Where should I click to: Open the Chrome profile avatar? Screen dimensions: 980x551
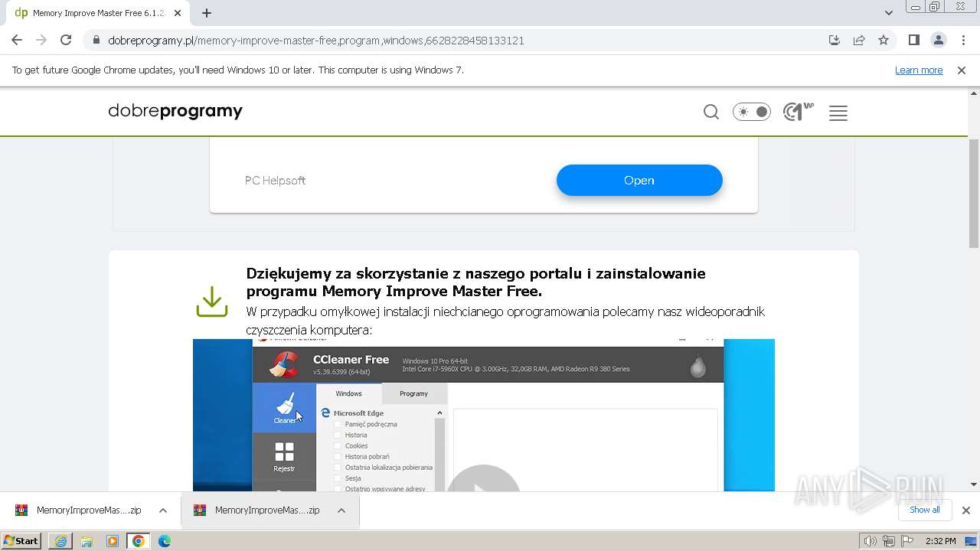pyautogui.click(x=938, y=41)
